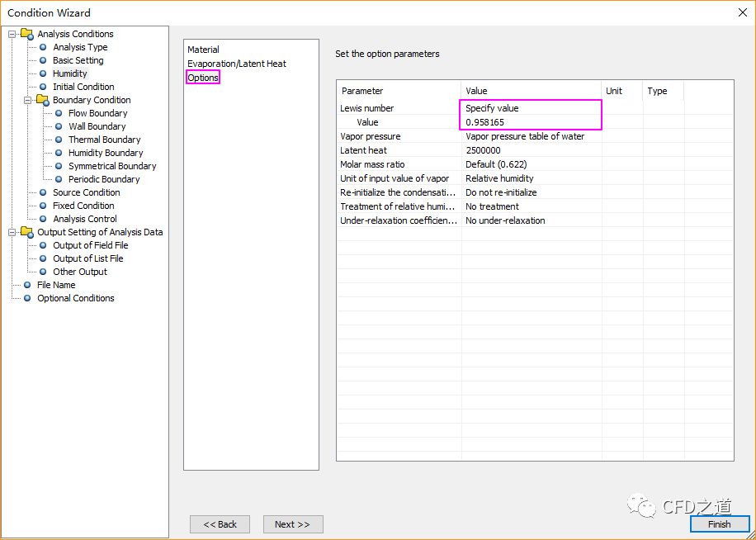Screen dimensions: 756x540
Task: Click the << Back button
Action: pos(220,524)
